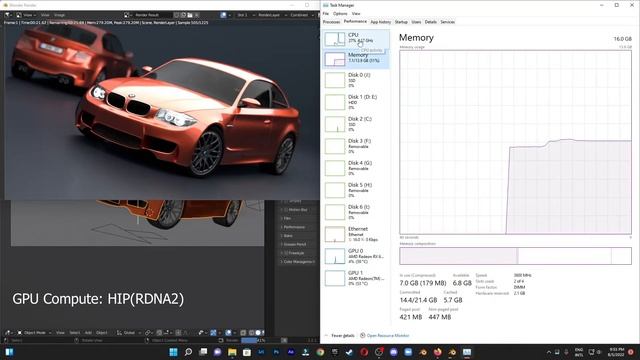Screen dimensions: 640x360
Task: Show Disk 5 removable drive stats
Action: (356, 190)
